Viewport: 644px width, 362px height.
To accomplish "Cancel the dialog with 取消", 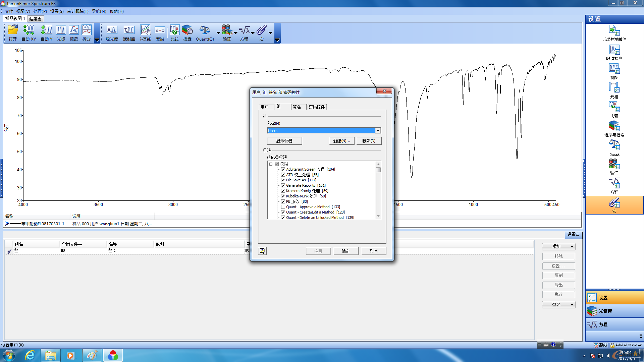I will point(373,251).
